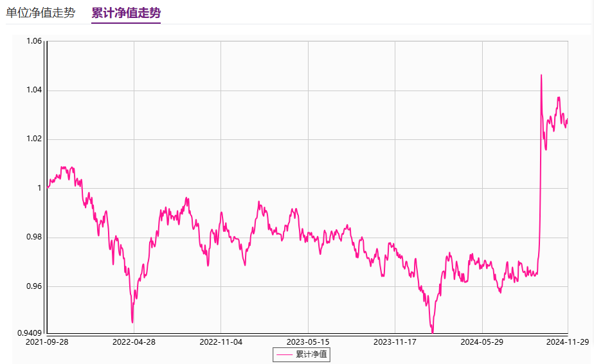Click the 2023-05-15 x-axis date label

pos(307,342)
